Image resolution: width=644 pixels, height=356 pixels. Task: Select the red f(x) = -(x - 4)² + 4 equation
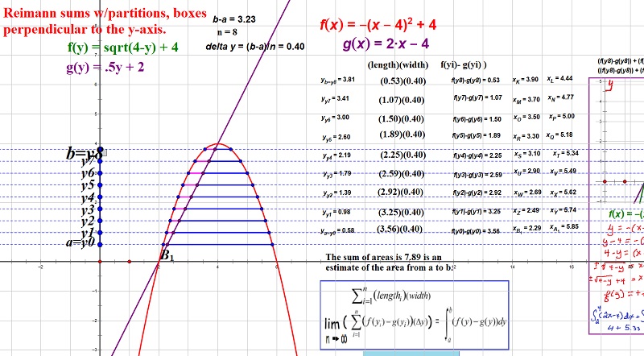[x=383, y=25]
